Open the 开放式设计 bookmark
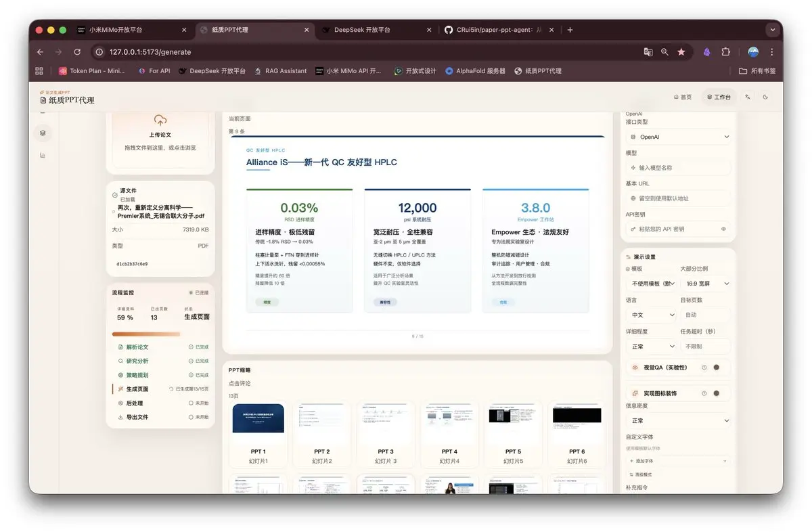The width and height of the screenshot is (812, 532). [415, 70]
